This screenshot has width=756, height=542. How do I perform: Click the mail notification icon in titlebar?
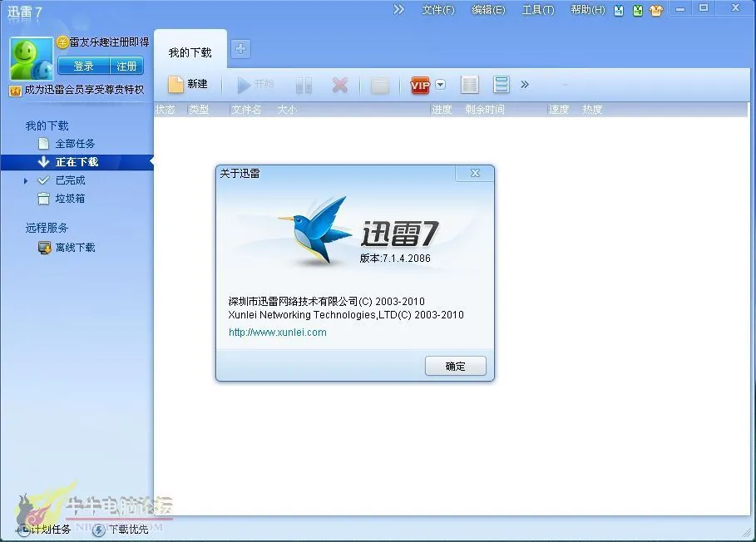point(619,10)
